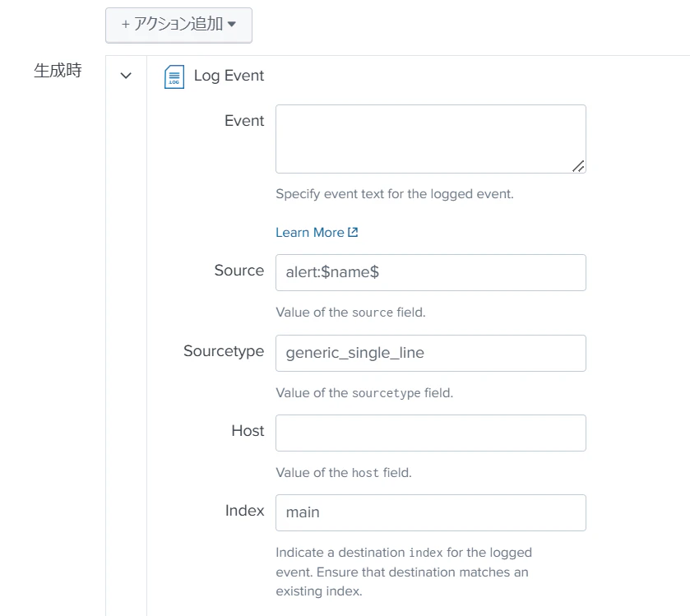The image size is (690, 616).
Task: Click the Log Event heading text
Action: [x=229, y=76]
